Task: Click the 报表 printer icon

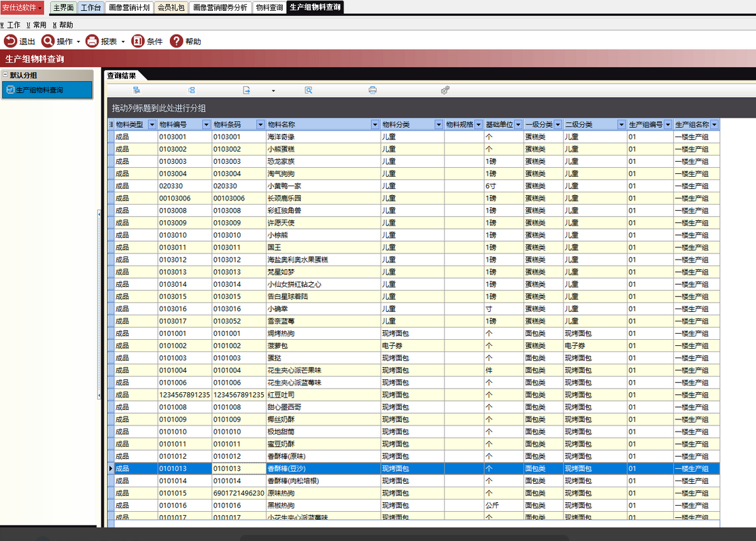Action: pos(92,41)
